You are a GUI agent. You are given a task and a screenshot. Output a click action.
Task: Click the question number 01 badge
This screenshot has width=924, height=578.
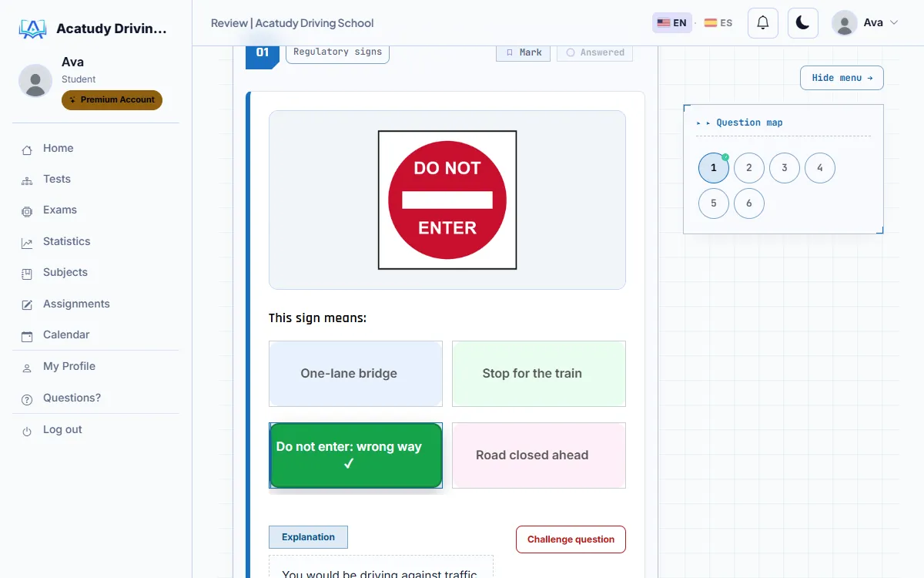263,55
